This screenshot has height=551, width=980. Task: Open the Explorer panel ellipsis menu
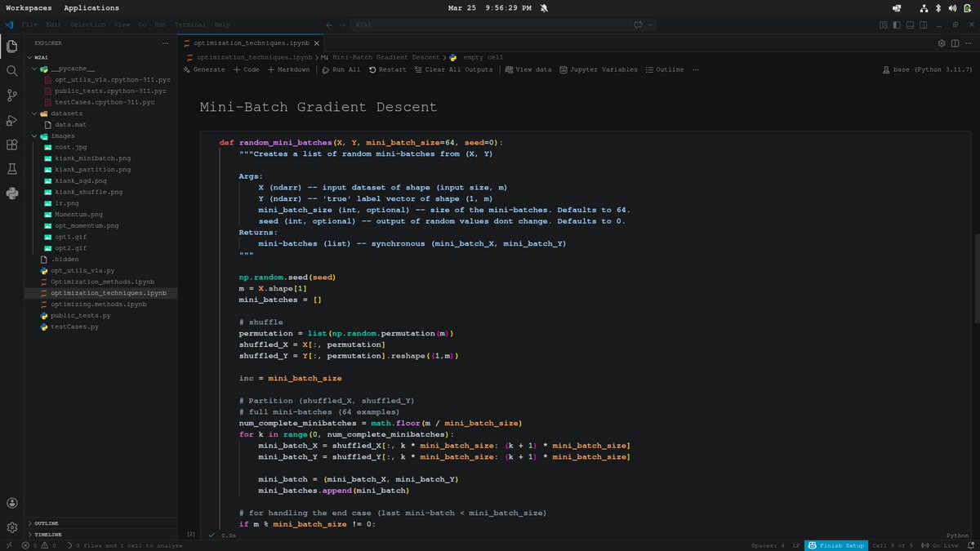coord(165,42)
